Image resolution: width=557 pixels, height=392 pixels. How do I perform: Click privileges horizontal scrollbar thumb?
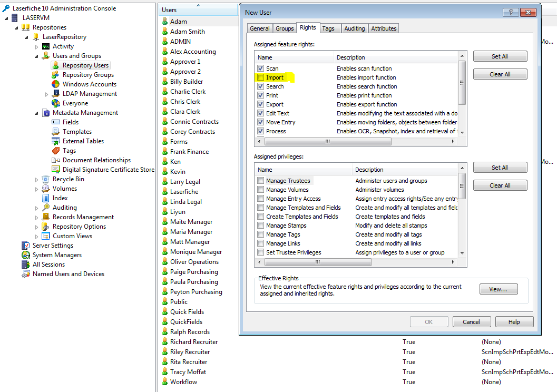pyautogui.click(x=318, y=262)
